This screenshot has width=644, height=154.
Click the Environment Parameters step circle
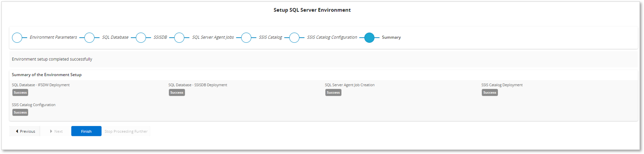click(x=17, y=38)
